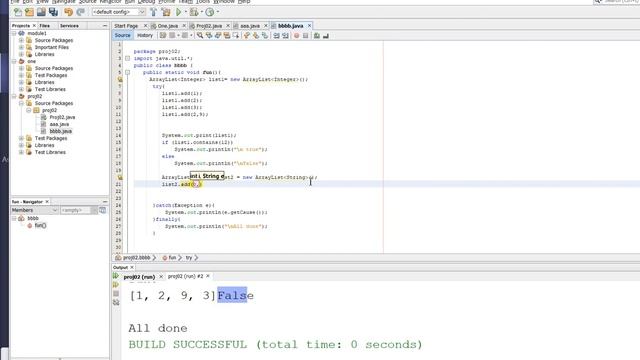
Task: Open the aaa.java editor tab
Action: pos(250,26)
